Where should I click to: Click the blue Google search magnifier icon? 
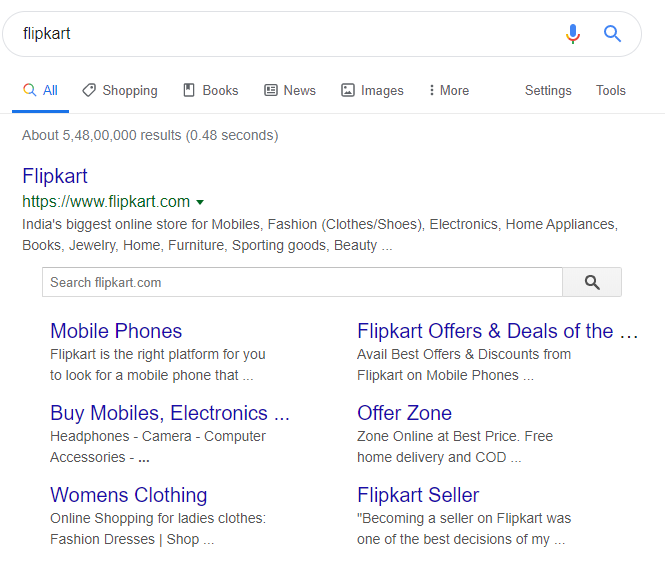point(613,34)
